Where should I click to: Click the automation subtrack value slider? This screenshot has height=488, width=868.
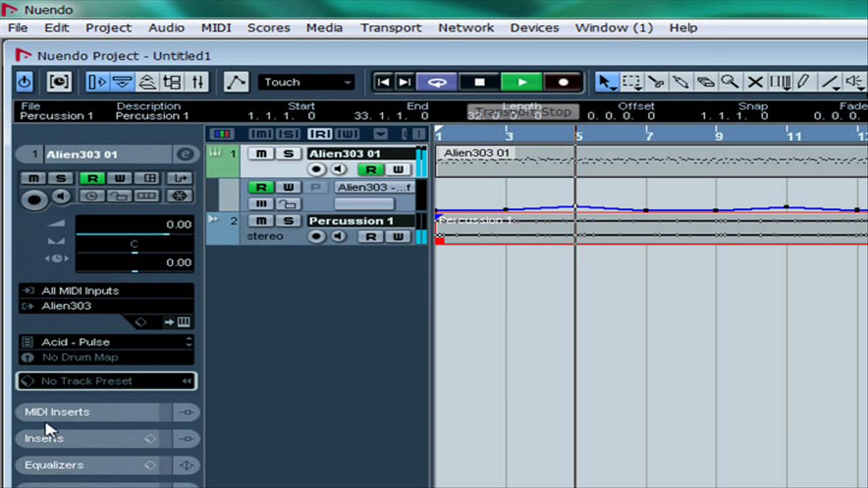[x=363, y=203]
